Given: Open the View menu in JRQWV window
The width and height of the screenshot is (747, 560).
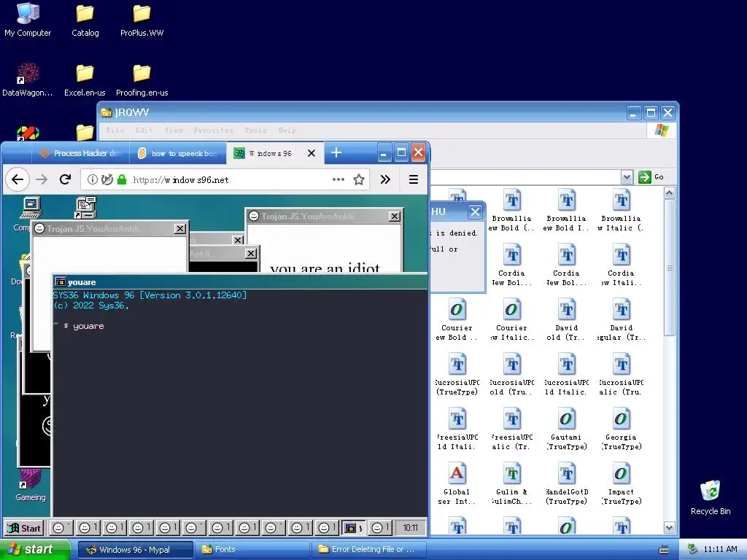Looking at the screenshot, I should pos(174,130).
